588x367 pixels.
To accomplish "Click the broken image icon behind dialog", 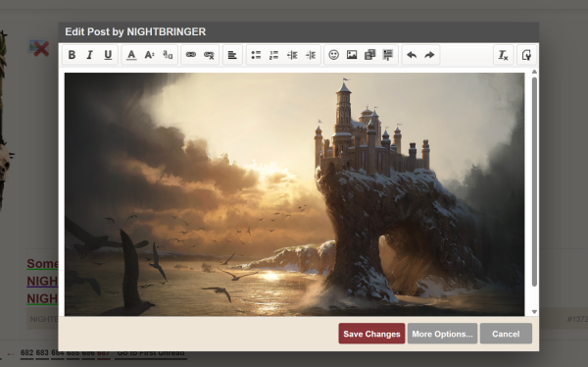I will pos(38,48).
